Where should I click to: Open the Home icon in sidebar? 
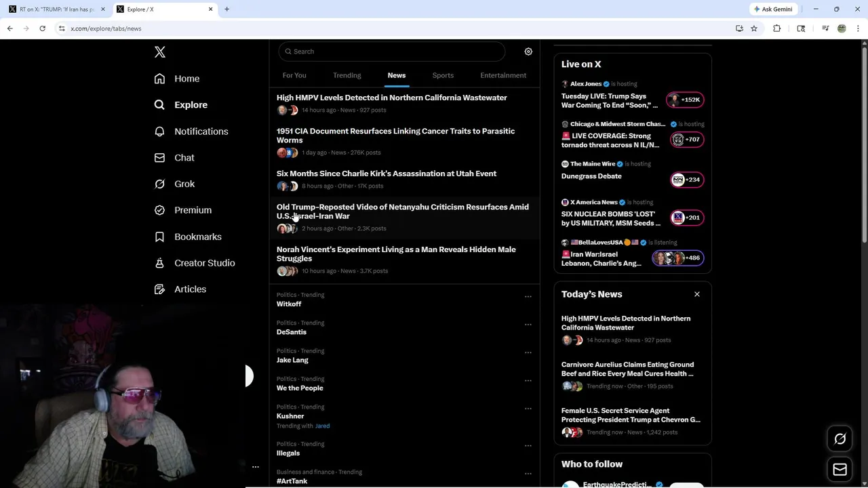159,79
